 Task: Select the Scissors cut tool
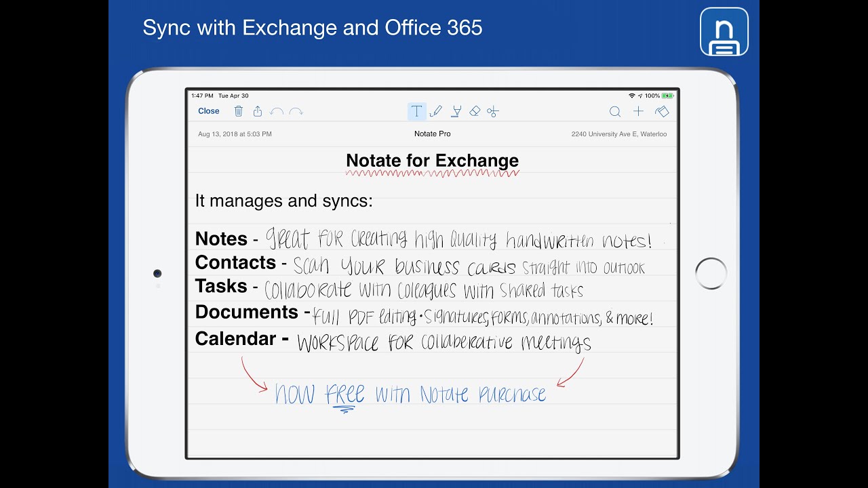(x=493, y=111)
